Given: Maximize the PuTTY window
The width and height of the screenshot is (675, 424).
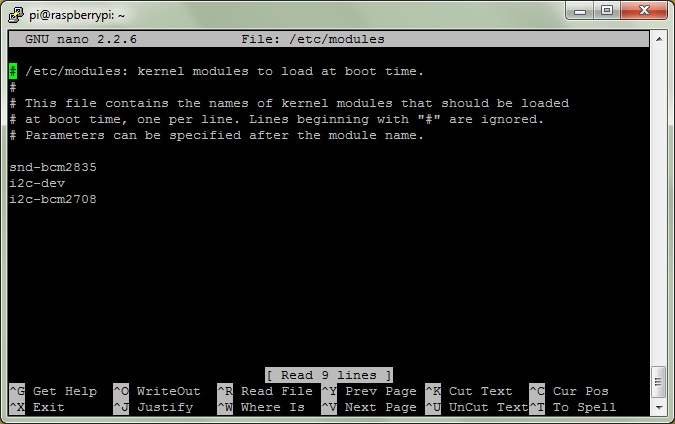Looking at the screenshot, I should (x=607, y=10).
